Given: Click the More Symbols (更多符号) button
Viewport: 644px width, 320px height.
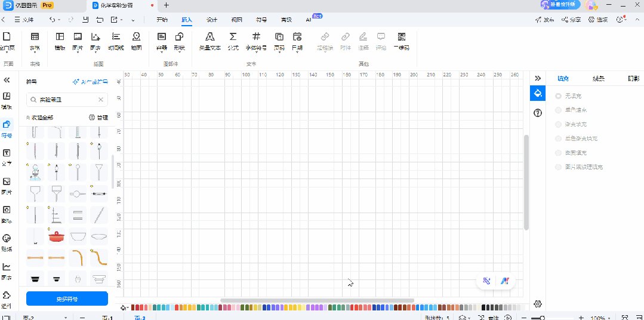Looking at the screenshot, I should coord(67,299).
